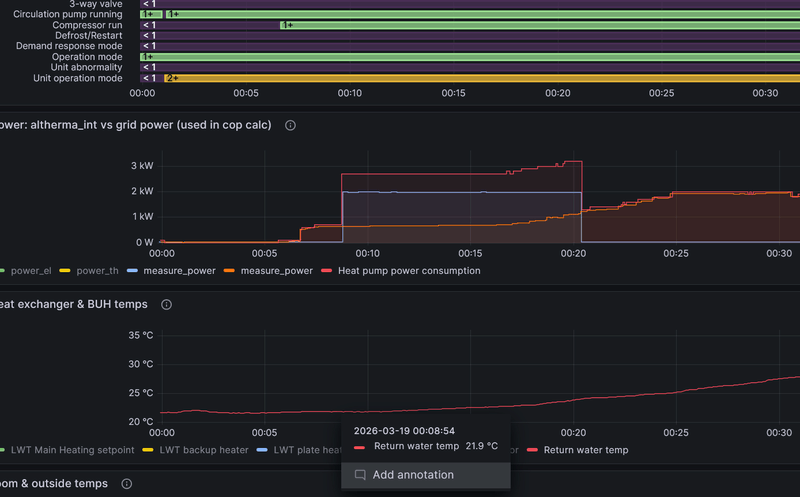800x497 pixels.
Task: Select Heat pump power consumption legend label
Action: pyautogui.click(x=409, y=271)
